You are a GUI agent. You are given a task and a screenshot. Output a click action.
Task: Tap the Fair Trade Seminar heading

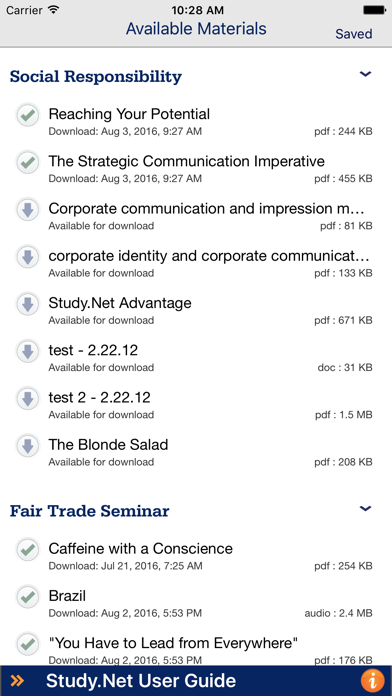(89, 511)
